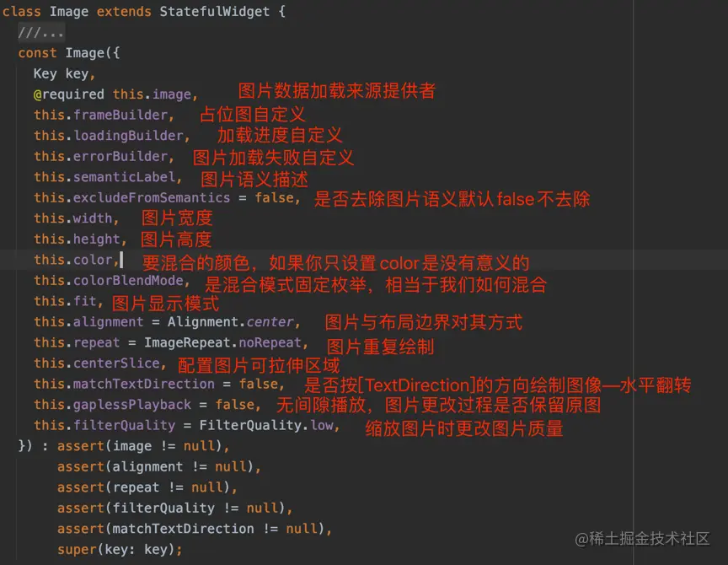This screenshot has height=565, width=728.
Task: Click 'assert(alignment != null),' line
Action: pos(158,466)
